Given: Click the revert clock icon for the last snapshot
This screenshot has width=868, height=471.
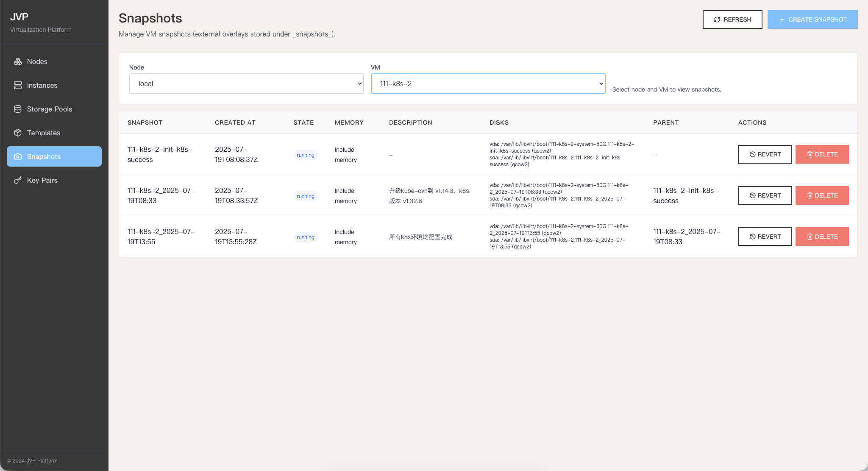Looking at the screenshot, I should click(x=752, y=236).
